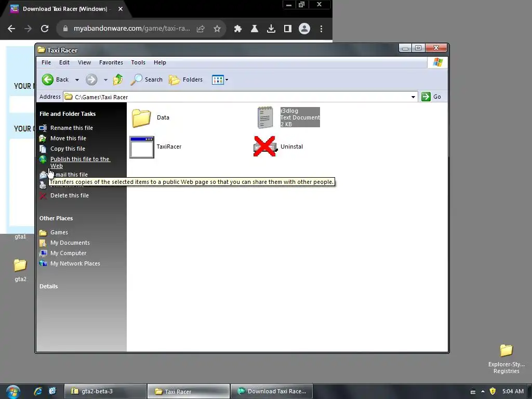
Task: Go up one folder level
Action: click(118, 79)
